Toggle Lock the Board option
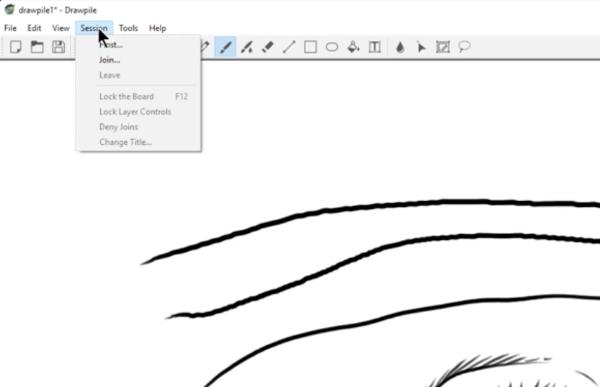This screenshot has height=387, width=600. pyautogui.click(x=140, y=96)
